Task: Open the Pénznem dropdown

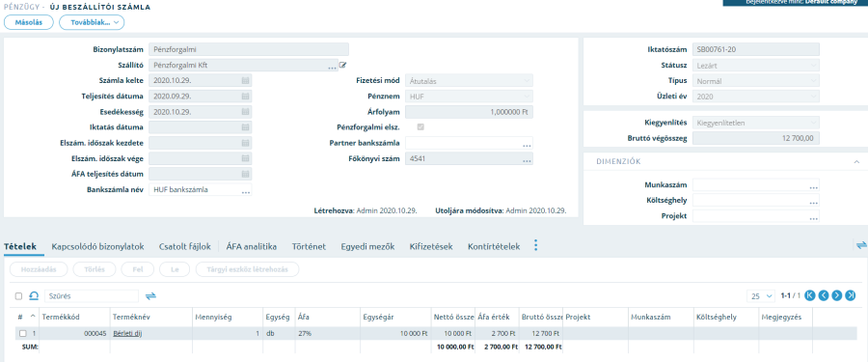Action: pyautogui.click(x=470, y=96)
